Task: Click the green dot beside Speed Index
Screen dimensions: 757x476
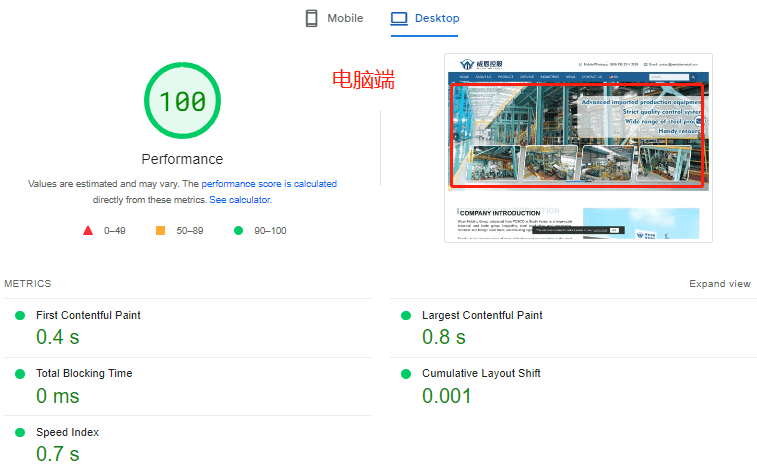Action: 20,432
